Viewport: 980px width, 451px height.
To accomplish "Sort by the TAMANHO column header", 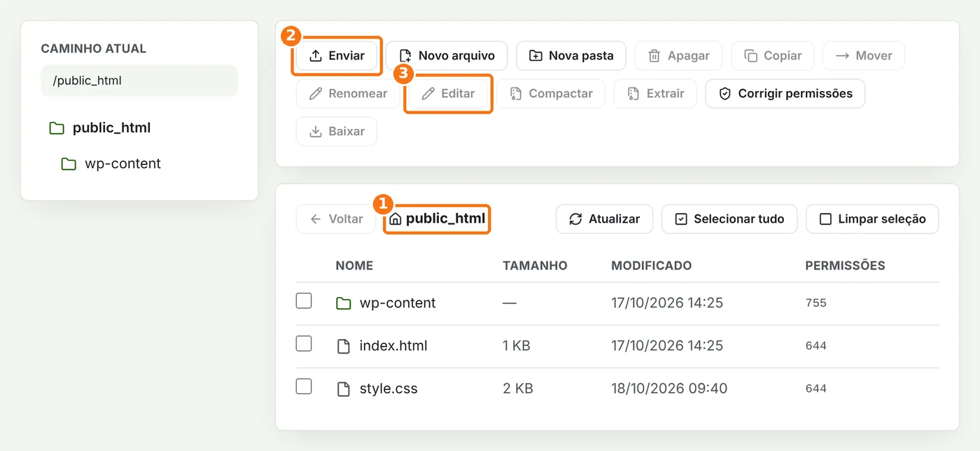I will coord(535,265).
